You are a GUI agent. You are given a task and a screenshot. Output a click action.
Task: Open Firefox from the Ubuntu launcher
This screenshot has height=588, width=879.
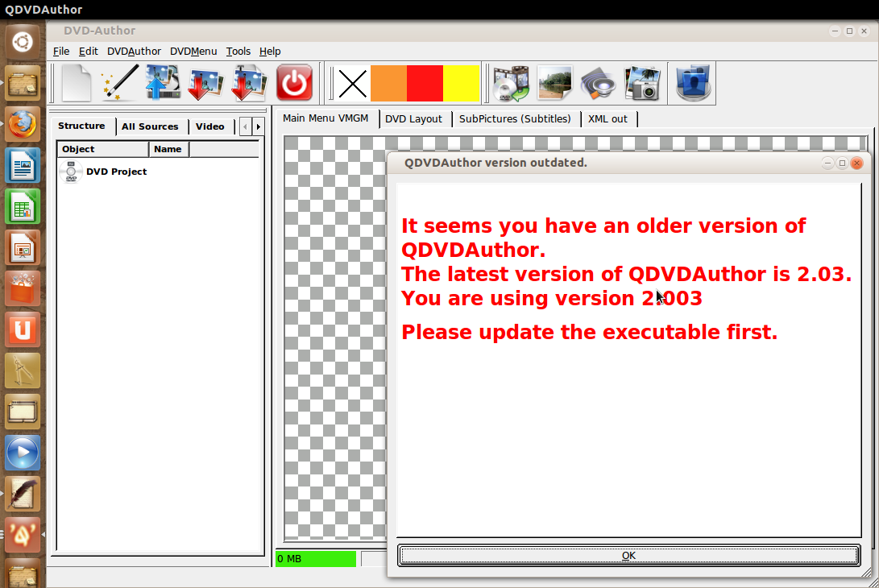[x=23, y=124]
